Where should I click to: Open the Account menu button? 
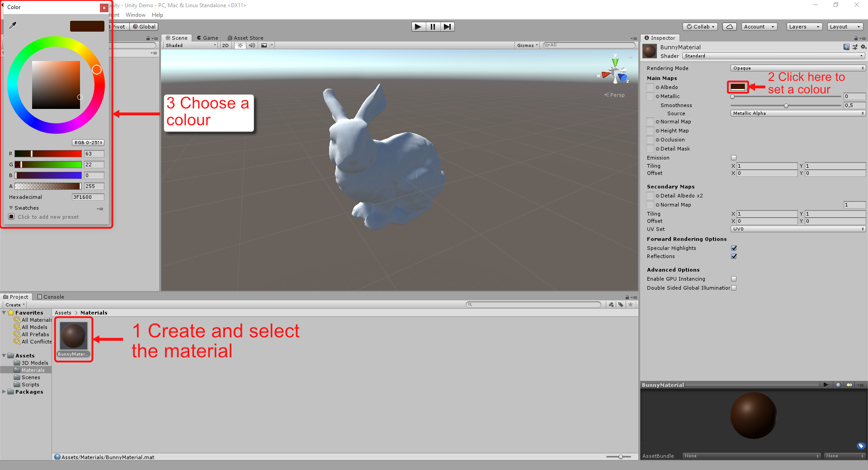tap(759, 27)
